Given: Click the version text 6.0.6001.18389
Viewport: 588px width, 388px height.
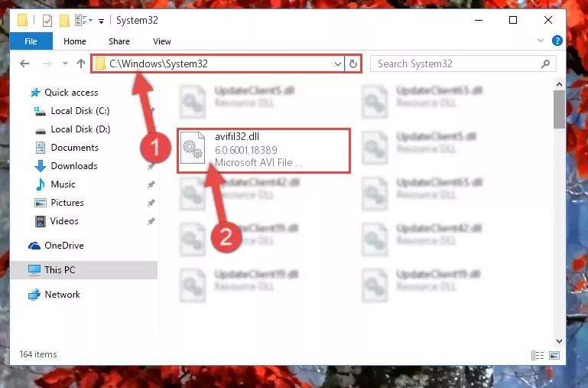Looking at the screenshot, I should coord(246,150).
